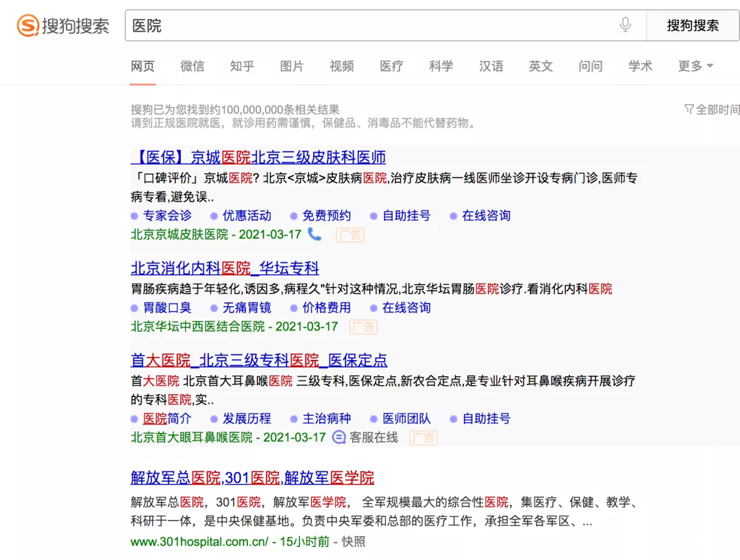Click the 医院简介 sublink
This screenshot has width=740, height=560.
167,418
